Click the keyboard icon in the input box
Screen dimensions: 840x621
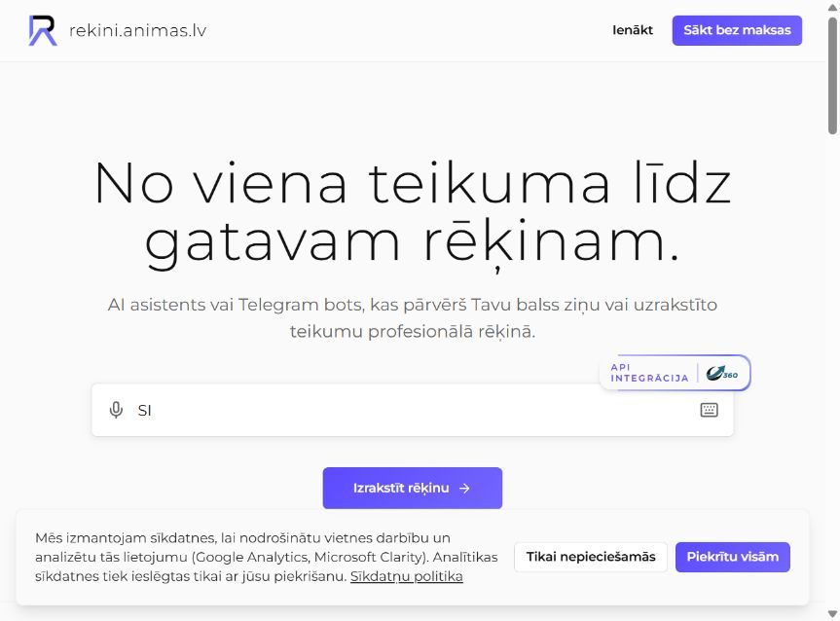pyautogui.click(x=709, y=410)
